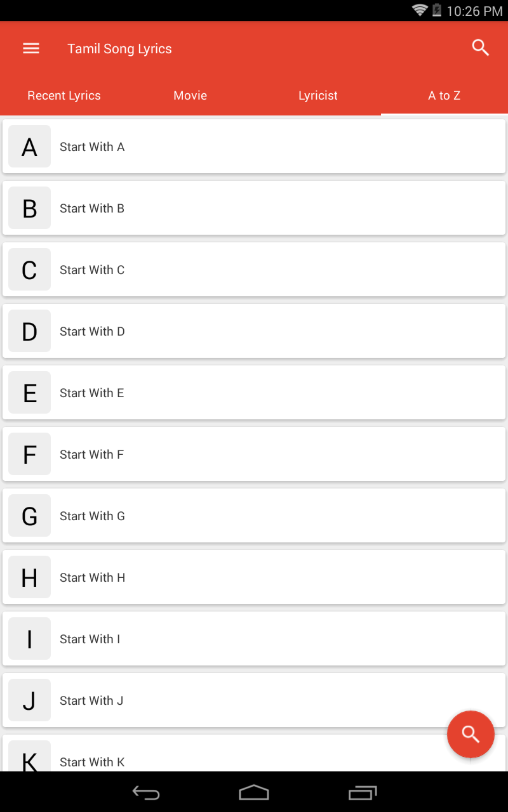Open the Start With B row
Screen dimensions: 508x812
pos(254,209)
